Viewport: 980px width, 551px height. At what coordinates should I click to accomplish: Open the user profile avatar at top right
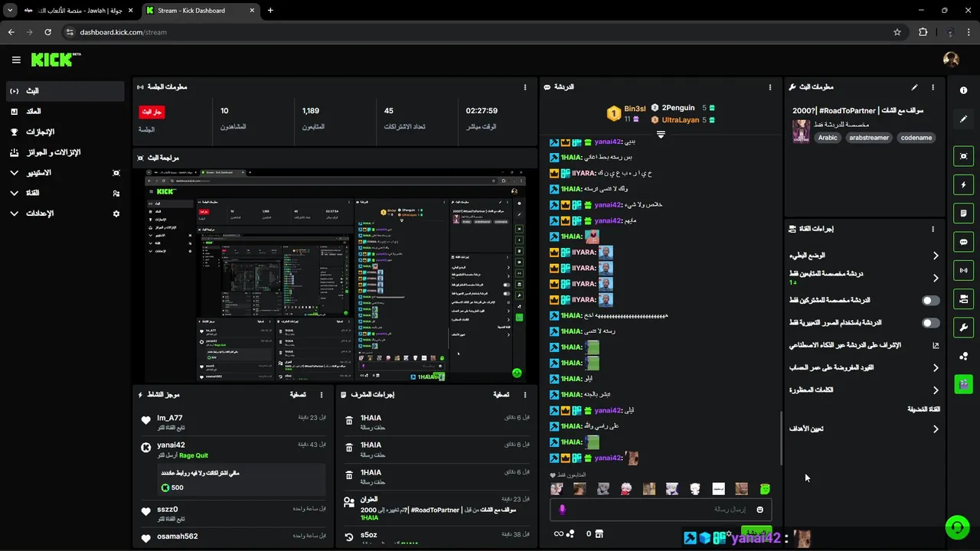(951, 60)
